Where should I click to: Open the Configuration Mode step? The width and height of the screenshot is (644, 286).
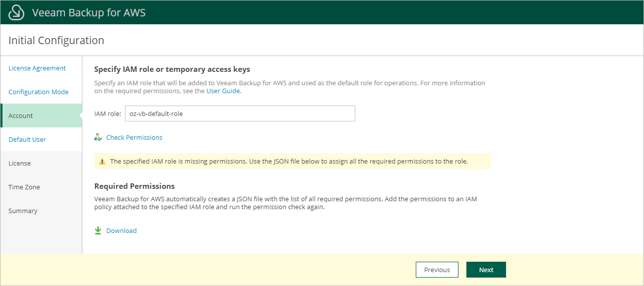(x=39, y=92)
